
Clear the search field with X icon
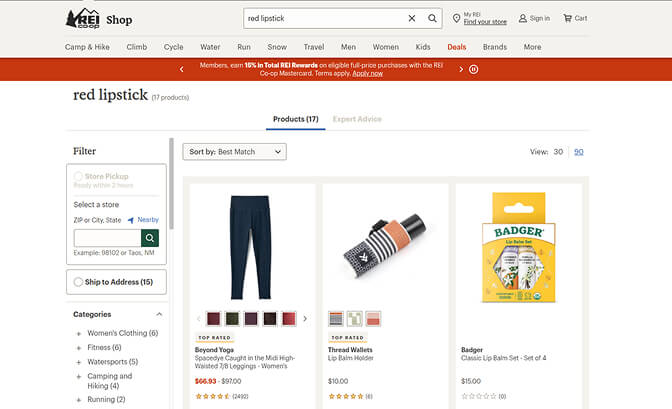click(x=412, y=18)
